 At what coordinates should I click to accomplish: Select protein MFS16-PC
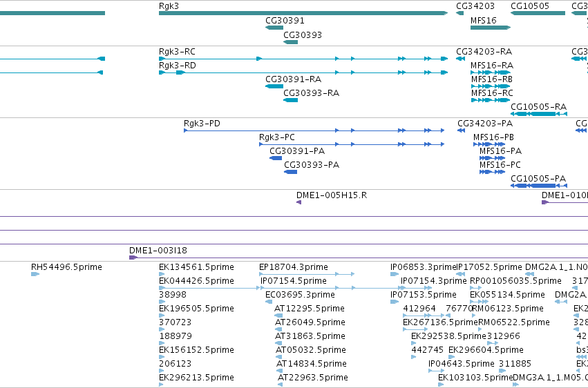pyautogui.click(x=493, y=173)
